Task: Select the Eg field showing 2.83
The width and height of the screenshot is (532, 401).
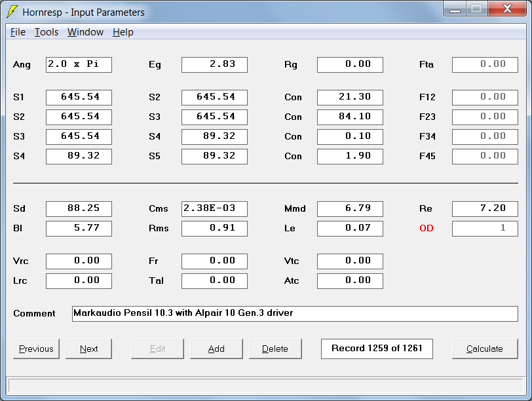Action: click(214, 65)
